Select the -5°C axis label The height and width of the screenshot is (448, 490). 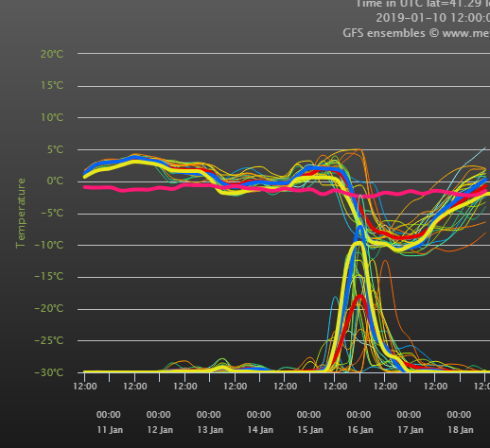(52, 214)
